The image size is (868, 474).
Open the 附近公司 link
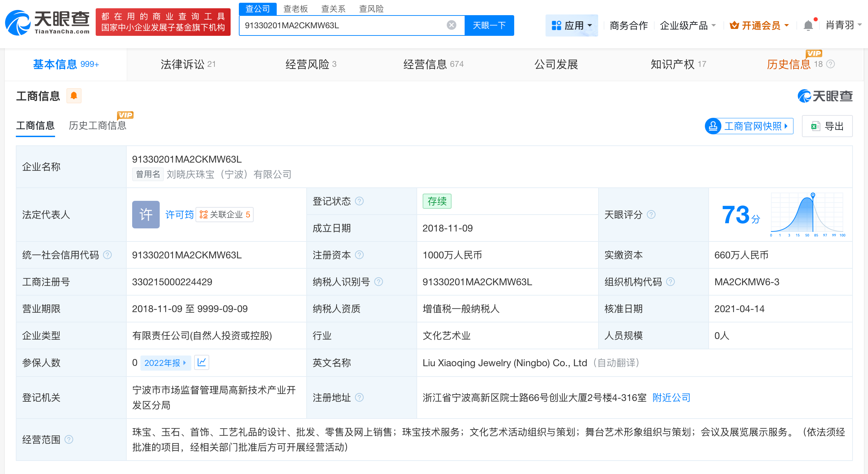[671, 398]
